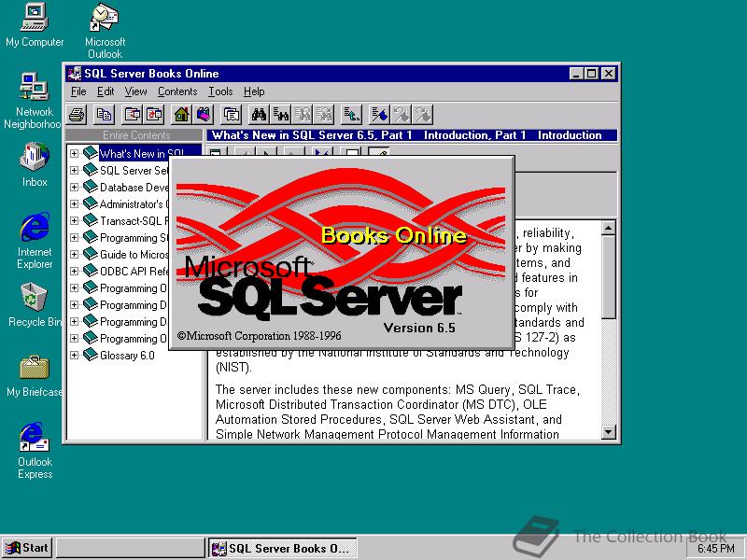Image resolution: width=747 pixels, height=560 pixels.
Task: Expand the Transact-SQL node
Action: pyautogui.click(x=74, y=220)
